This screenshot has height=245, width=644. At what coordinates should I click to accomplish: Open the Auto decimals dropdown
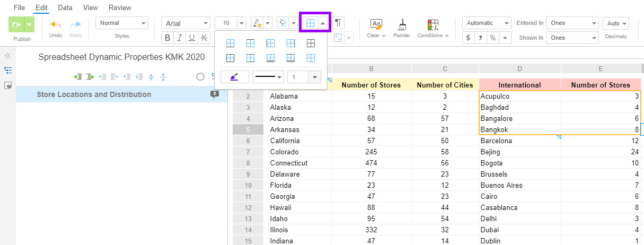point(616,23)
